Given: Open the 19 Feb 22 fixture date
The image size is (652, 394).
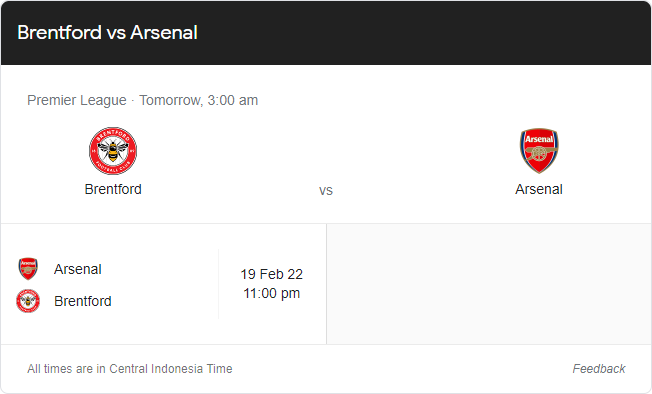Looking at the screenshot, I should [272, 274].
